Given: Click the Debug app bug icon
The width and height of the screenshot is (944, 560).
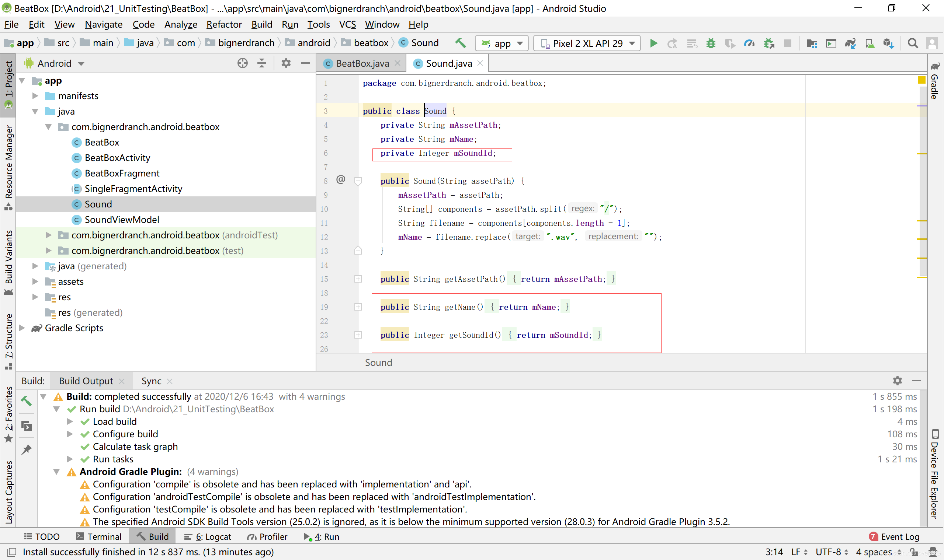Looking at the screenshot, I should 711,43.
